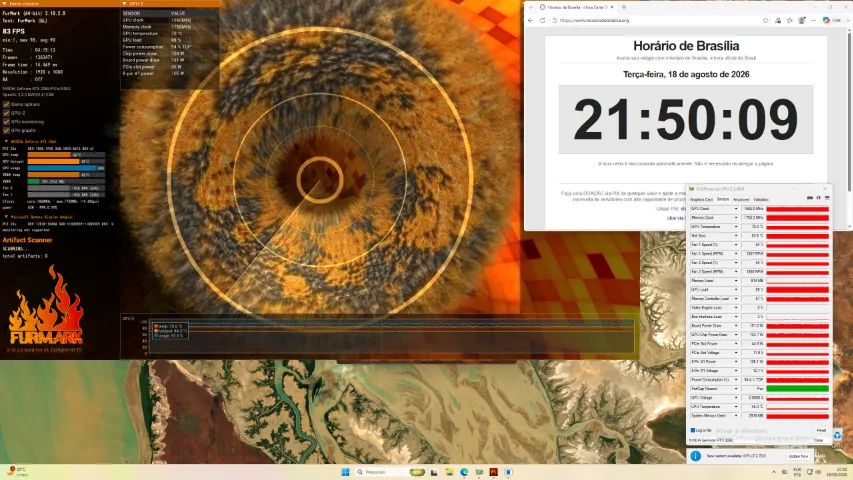Viewport: 853px width, 480px height.
Task: Open the Windows Start menu
Action: pyautogui.click(x=345, y=472)
